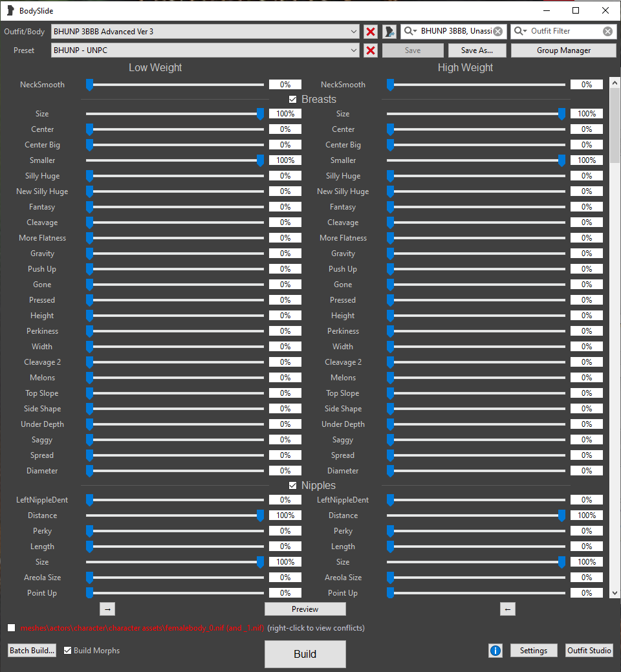Copy high weight values to low weight arrow
The image size is (621, 672).
[x=507, y=609]
